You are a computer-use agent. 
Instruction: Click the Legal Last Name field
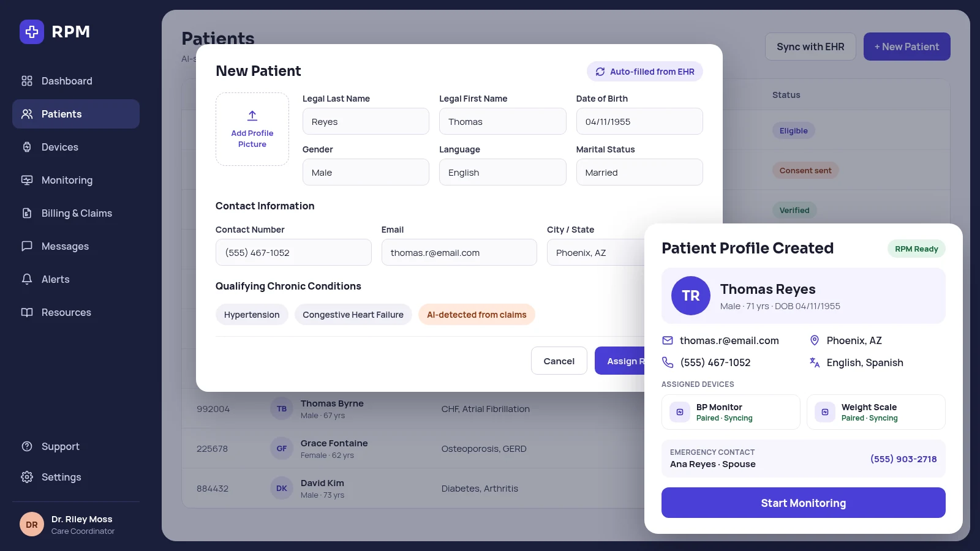click(366, 121)
